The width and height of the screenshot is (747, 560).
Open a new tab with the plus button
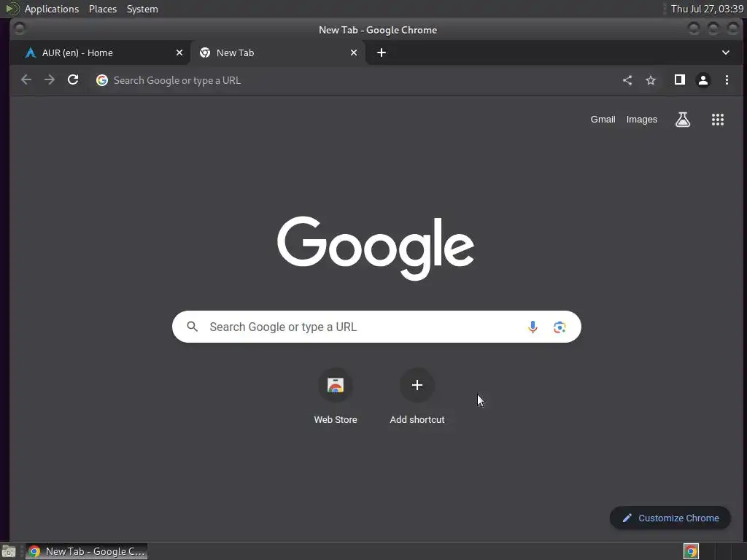coord(381,52)
